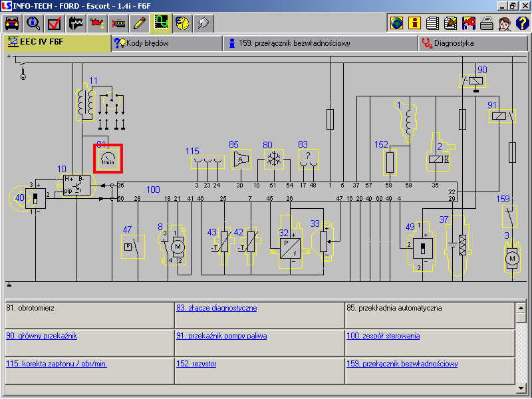Click legend entry 85. przekładnia automatyczna
Screen dimensions: 532x399
click(x=394, y=308)
